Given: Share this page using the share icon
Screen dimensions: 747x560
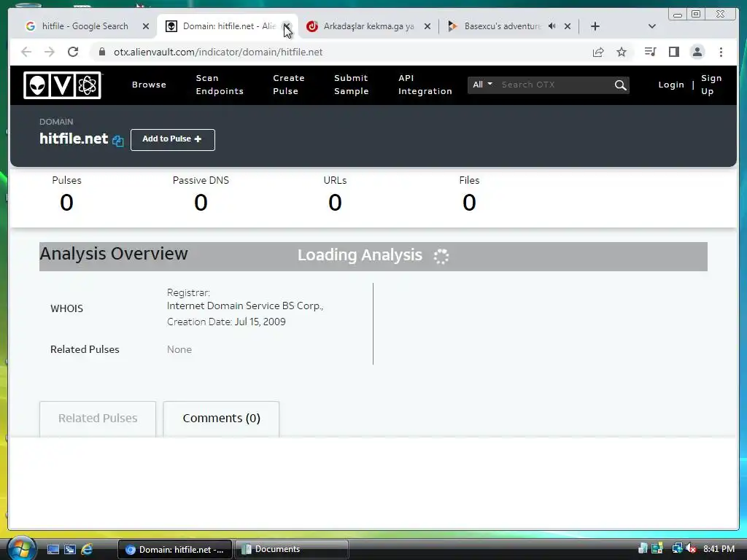Looking at the screenshot, I should pos(598,52).
